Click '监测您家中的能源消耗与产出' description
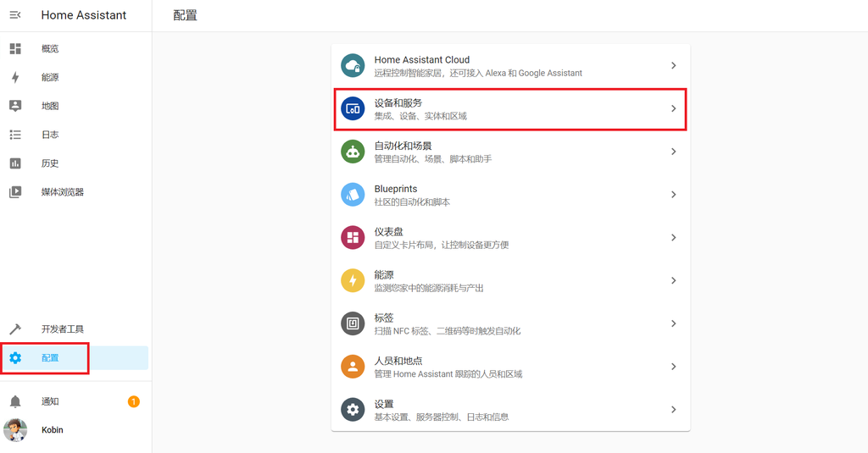 pos(428,288)
